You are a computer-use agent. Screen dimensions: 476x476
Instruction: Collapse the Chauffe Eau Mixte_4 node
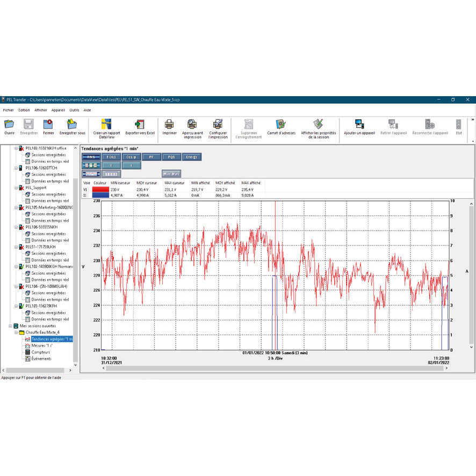click(x=16, y=333)
